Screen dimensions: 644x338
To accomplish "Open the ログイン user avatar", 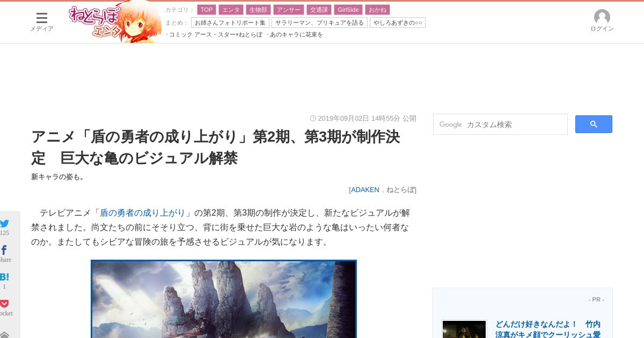I will pyautogui.click(x=602, y=20).
